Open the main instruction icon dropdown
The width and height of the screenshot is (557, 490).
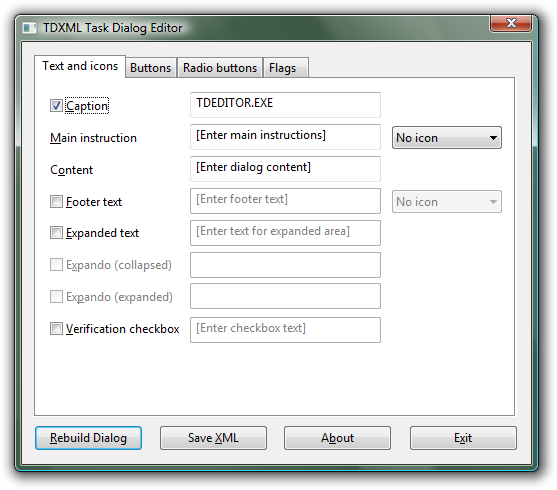[447, 138]
